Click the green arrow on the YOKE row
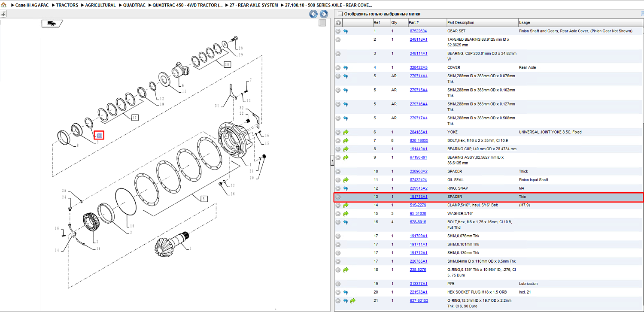The width and height of the screenshot is (644, 312). pyautogui.click(x=346, y=132)
